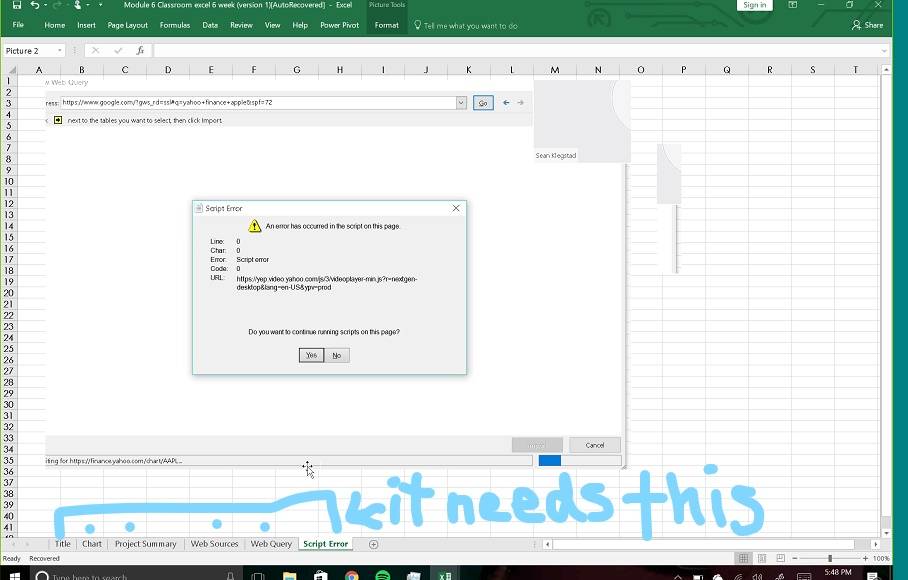Open the File tab
Screen dimensions: 908x580
click(x=19, y=25)
